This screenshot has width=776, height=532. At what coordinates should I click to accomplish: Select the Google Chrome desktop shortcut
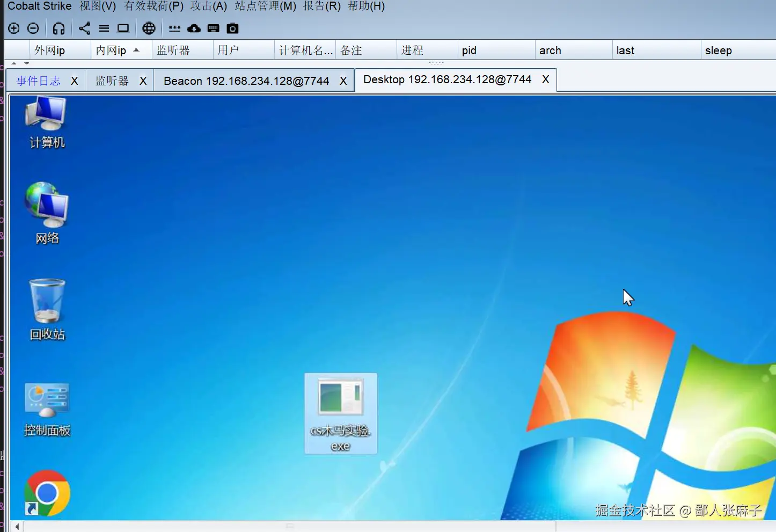[47, 493]
